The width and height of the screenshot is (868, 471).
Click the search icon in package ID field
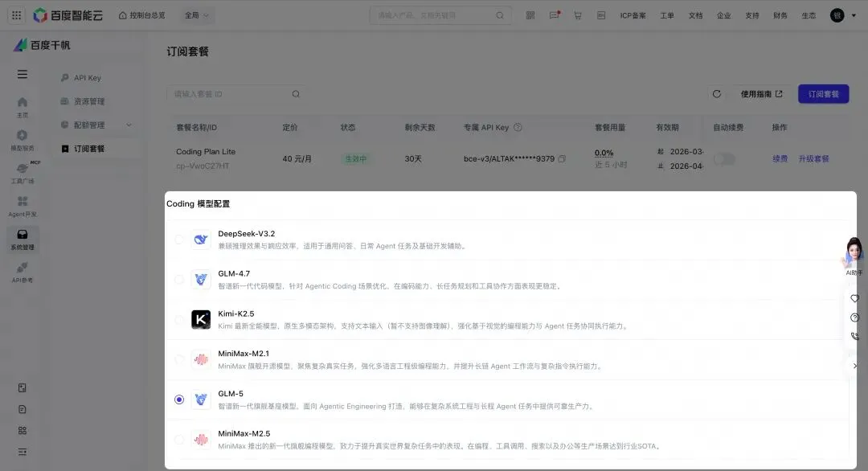296,94
